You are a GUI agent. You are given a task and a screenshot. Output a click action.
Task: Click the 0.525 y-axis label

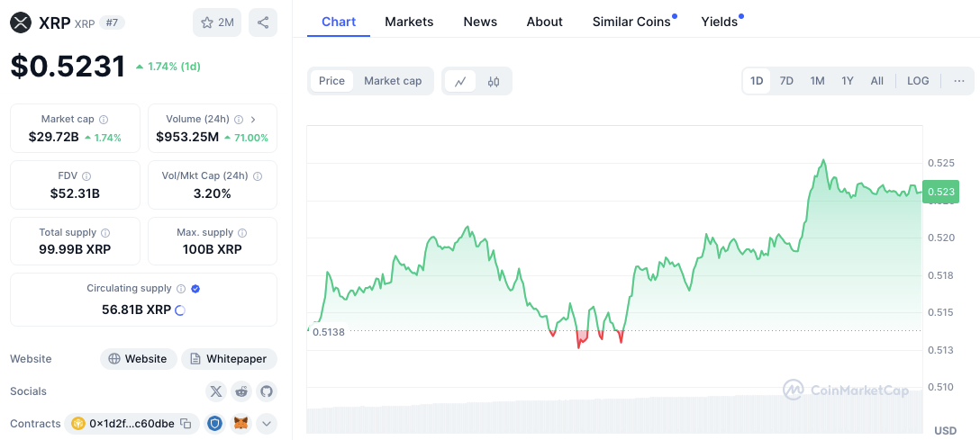click(x=942, y=163)
